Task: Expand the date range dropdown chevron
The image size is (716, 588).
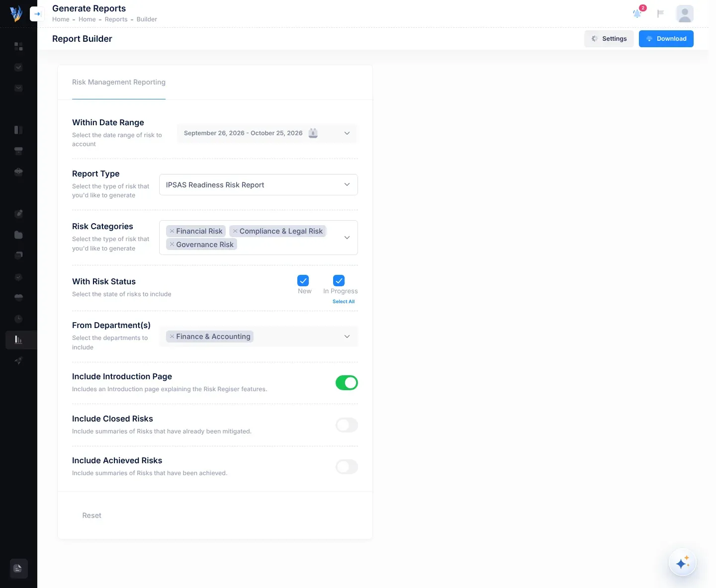Action: click(x=347, y=133)
